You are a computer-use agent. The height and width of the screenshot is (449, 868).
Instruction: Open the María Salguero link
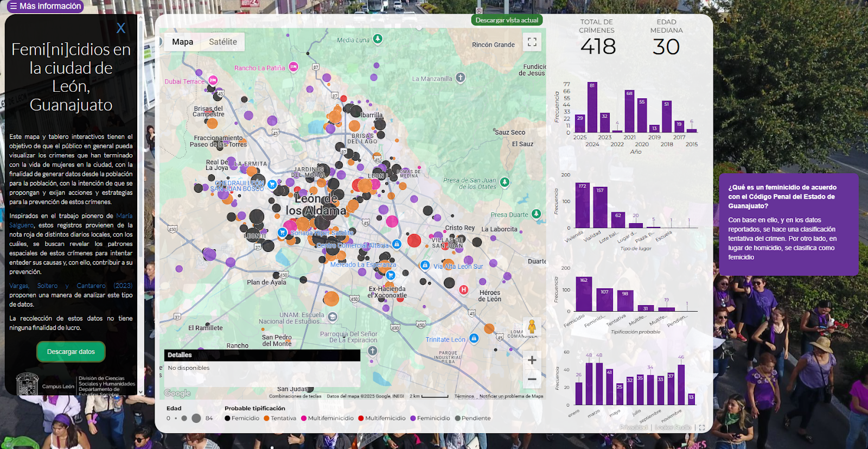click(x=71, y=220)
